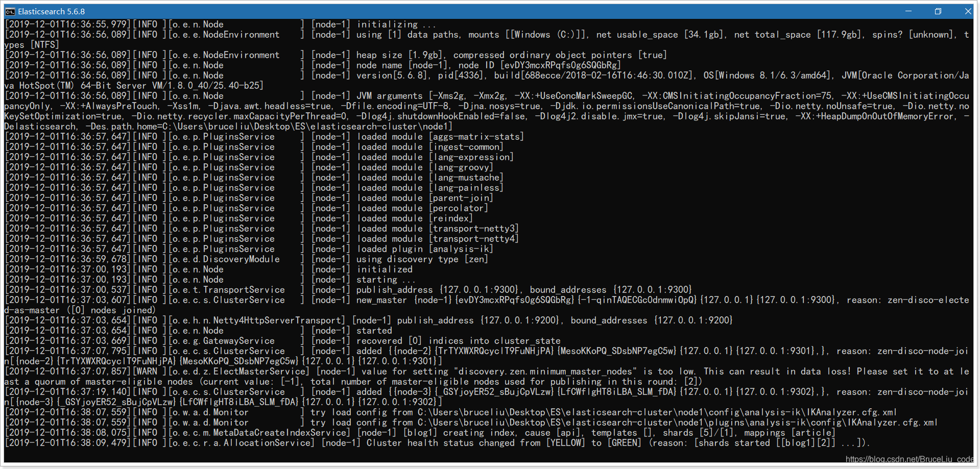980x469 pixels.
Task: Click 'loaded module [reindex]' line
Action: tap(415, 218)
